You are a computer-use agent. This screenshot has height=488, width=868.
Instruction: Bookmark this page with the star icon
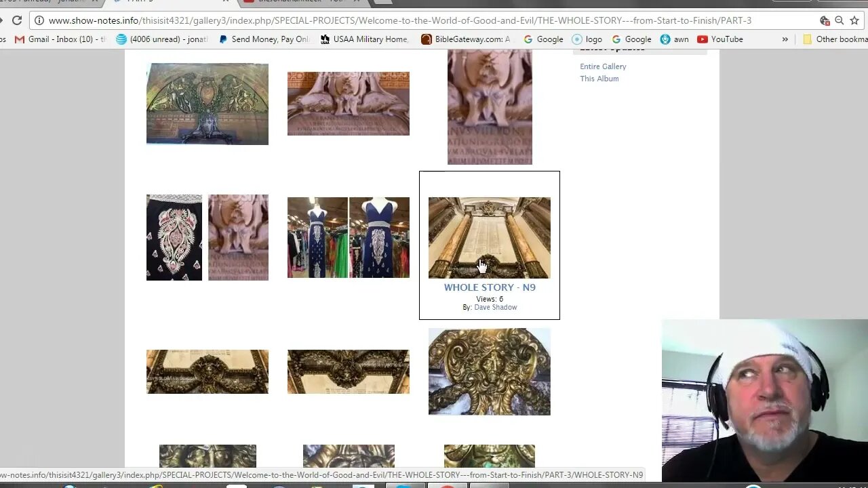point(854,20)
